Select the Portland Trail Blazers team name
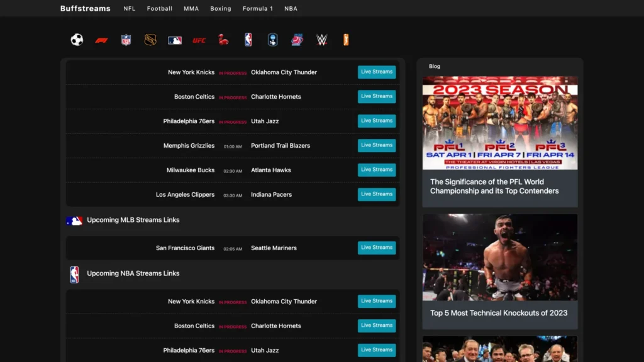Image resolution: width=644 pixels, height=362 pixels. [x=280, y=146]
